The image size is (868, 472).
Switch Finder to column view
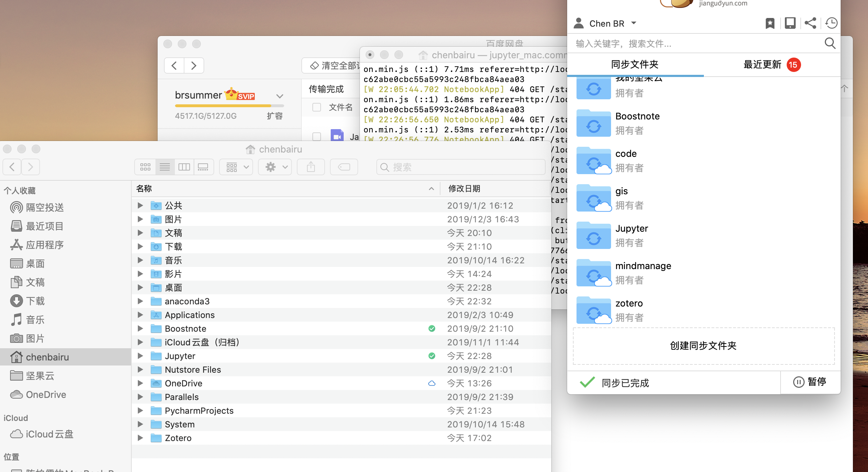point(184,167)
